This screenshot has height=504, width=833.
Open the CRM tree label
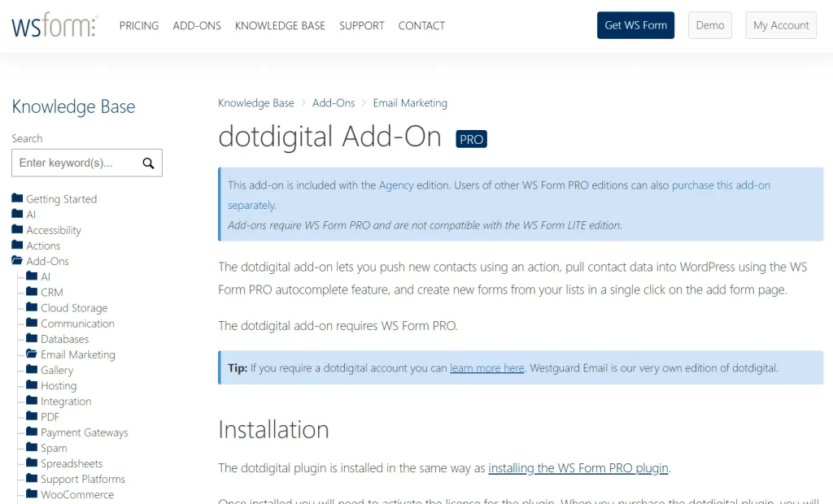click(x=52, y=292)
